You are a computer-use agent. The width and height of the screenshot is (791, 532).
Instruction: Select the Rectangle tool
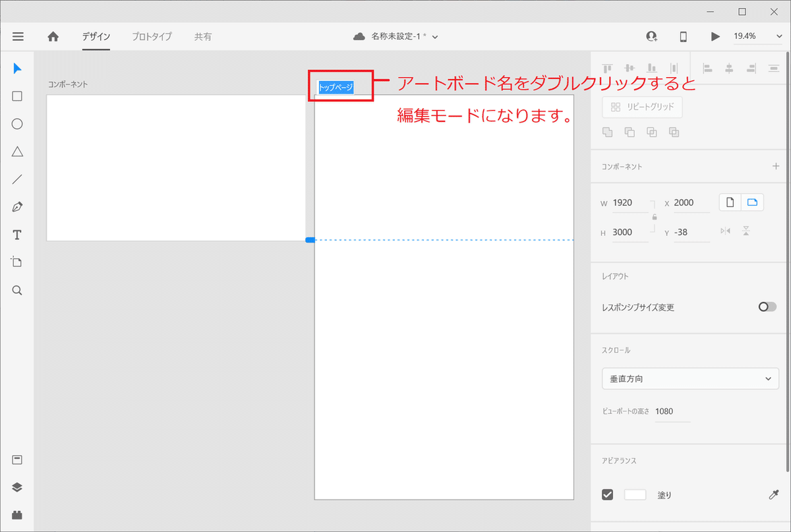pos(18,96)
